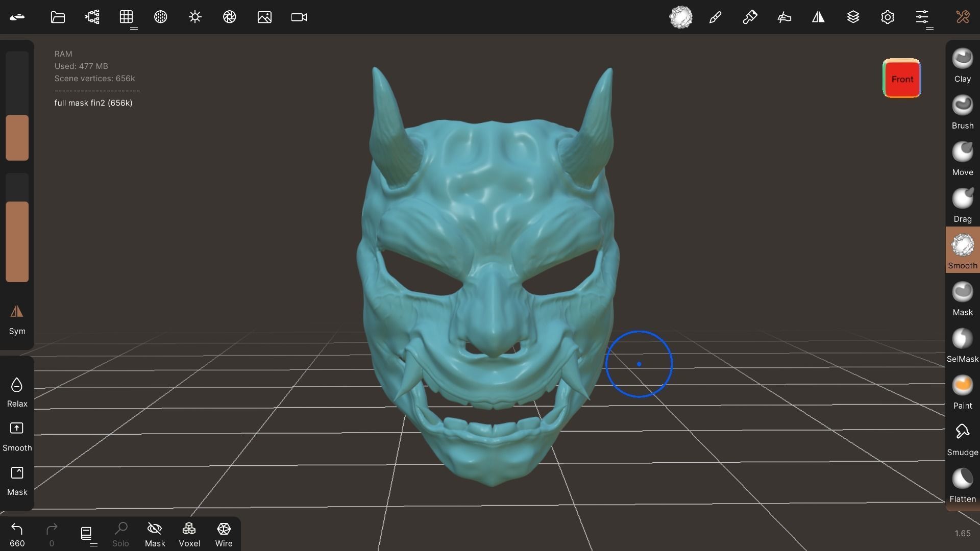Screen dimensions: 980x551
Task: Open the Lighting sun menu
Action: (x=195, y=17)
